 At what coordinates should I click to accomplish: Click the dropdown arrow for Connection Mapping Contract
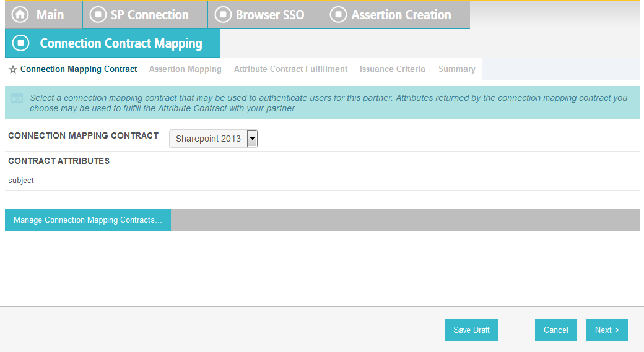tap(252, 139)
